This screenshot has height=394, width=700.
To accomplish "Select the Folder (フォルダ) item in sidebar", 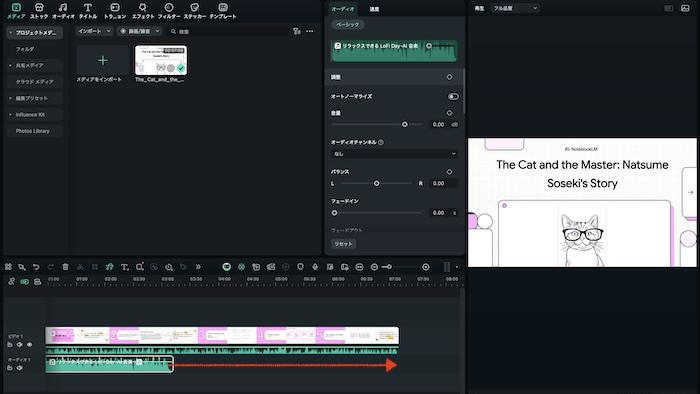I will [x=25, y=49].
